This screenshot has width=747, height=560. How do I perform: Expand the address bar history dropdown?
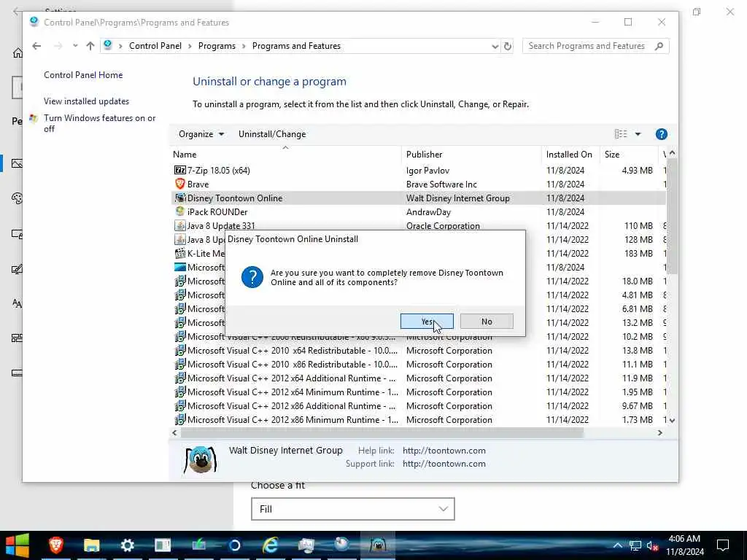495,46
